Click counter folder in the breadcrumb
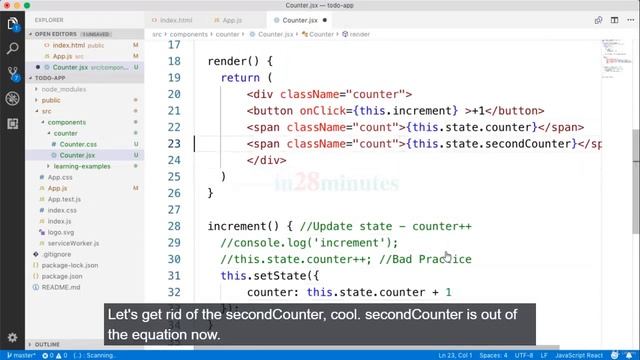 pyautogui.click(x=227, y=34)
